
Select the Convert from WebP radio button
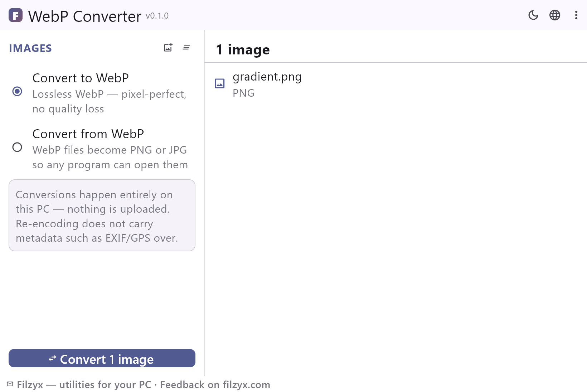point(17,147)
